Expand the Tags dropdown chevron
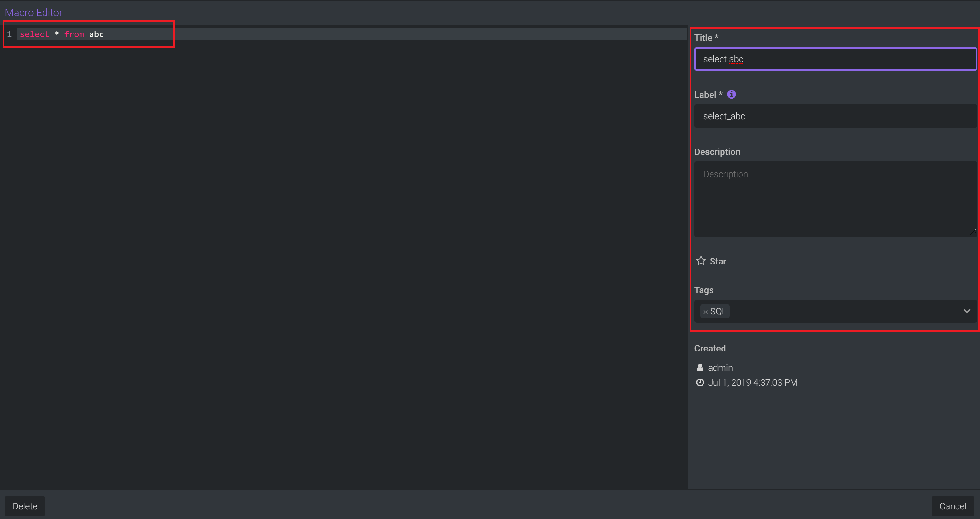 pos(967,311)
